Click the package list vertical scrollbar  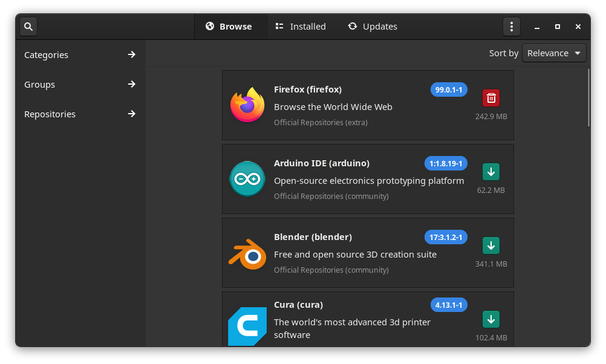click(588, 98)
